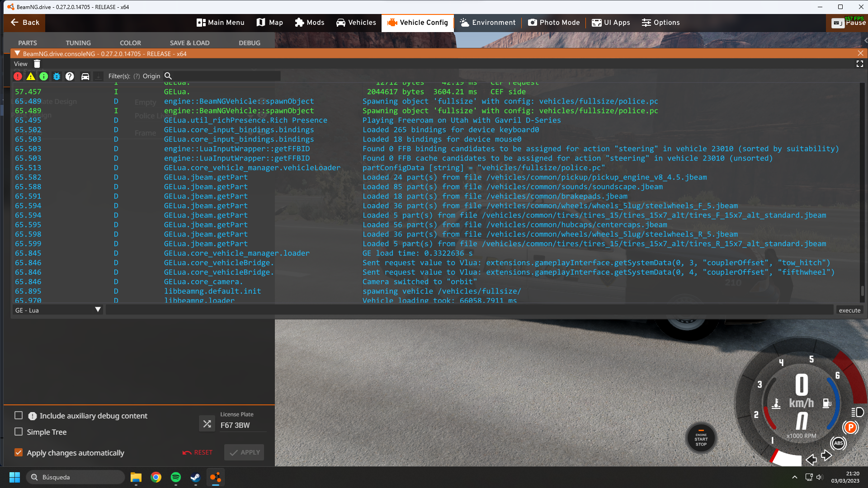Randomize license plate shuffle icon
The image size is (868, 488).
pos(207,424)
